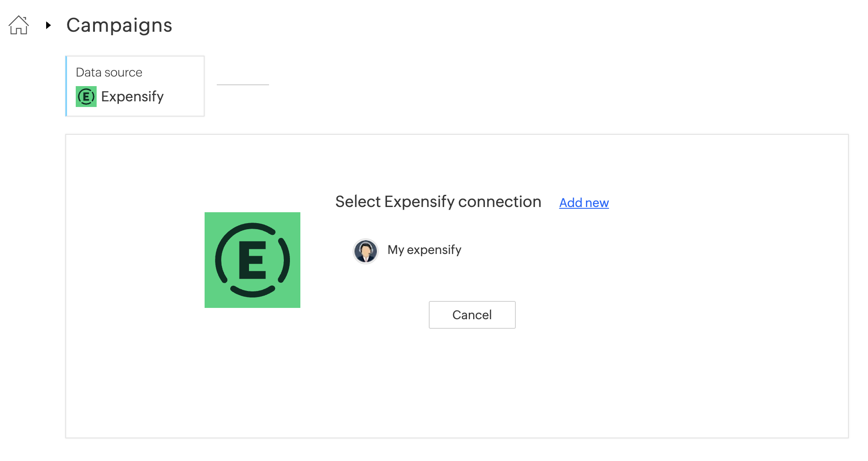Click the dark E letter inside large logo
The height and width of the screenshot is (461, 868).
click(252, 260)
